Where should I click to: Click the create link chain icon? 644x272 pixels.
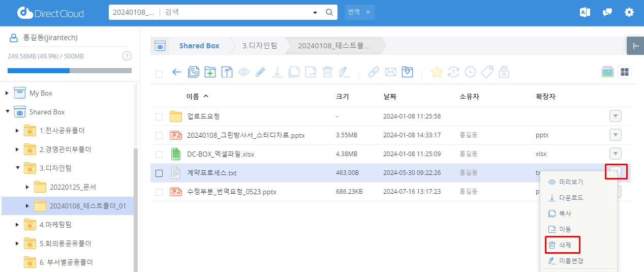point(374,72)
